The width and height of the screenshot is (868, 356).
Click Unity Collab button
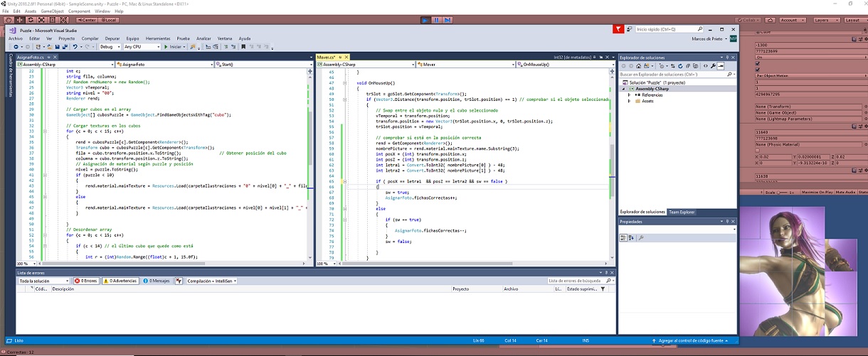click(748, 20)
